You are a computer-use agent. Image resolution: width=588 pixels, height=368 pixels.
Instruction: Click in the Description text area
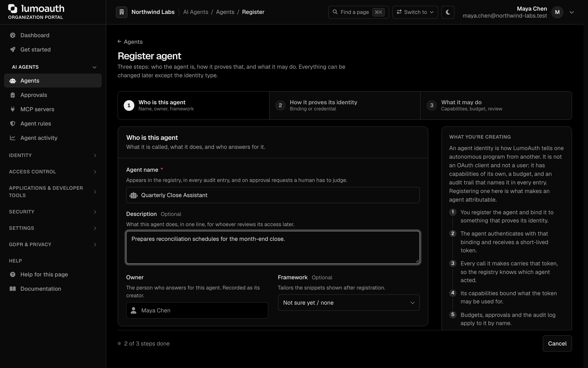[273, 247]
